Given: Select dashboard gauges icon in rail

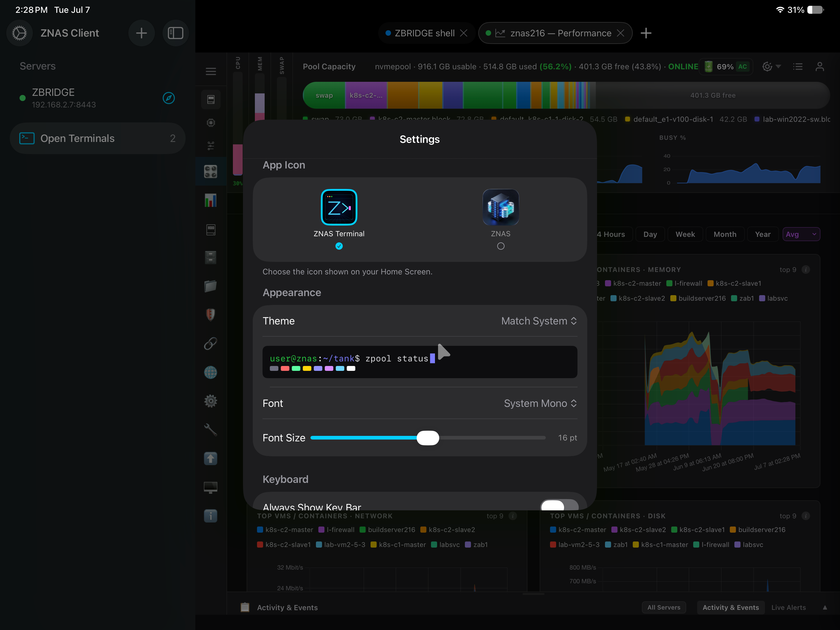Looking at the screenshot, I should [x=211, y=172].
